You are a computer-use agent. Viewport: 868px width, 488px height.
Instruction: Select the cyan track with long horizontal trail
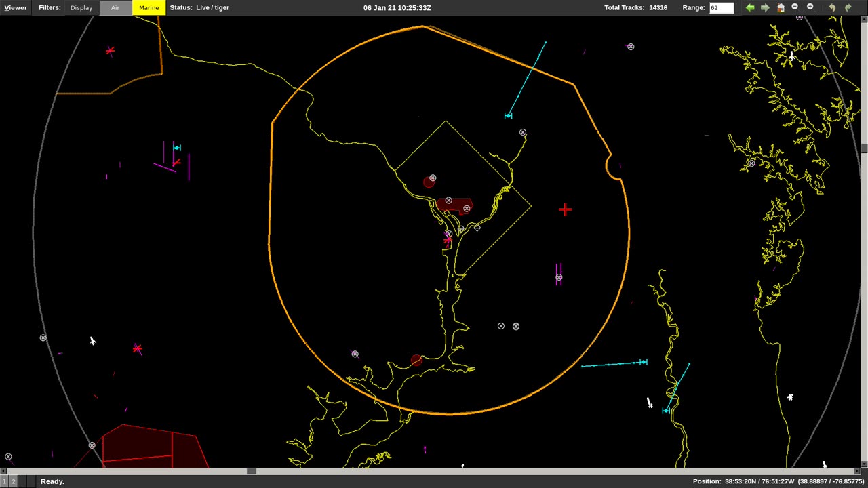click(643, 362)
